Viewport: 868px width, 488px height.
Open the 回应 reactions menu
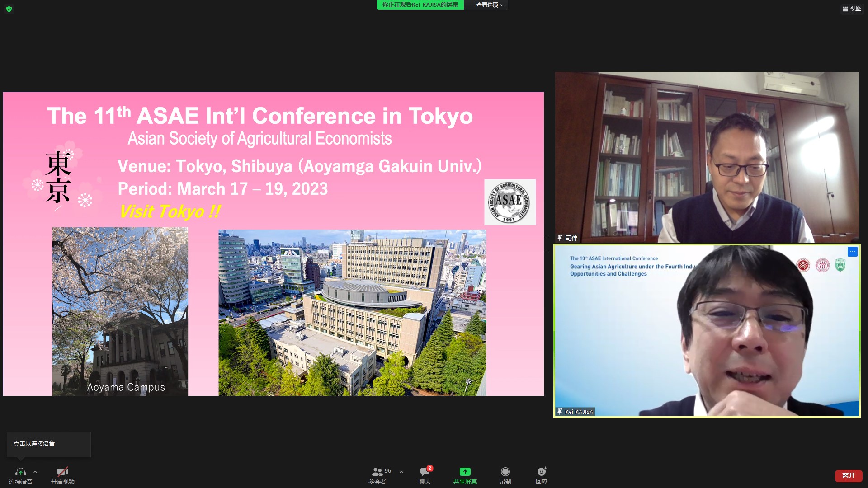pyautogui.click(x=542, y=476)
